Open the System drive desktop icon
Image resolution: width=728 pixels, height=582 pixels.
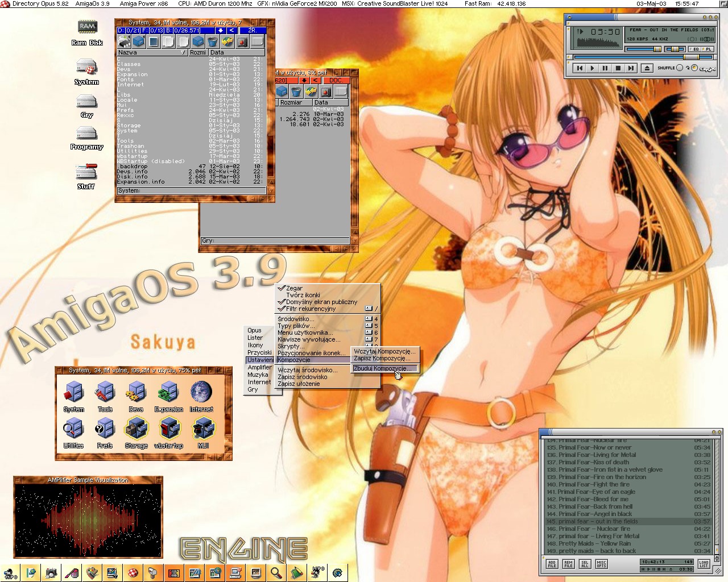coord(86,71)
